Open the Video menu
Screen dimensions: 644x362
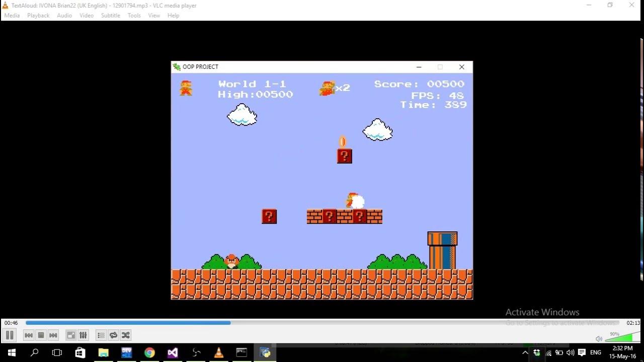(87, 16)
